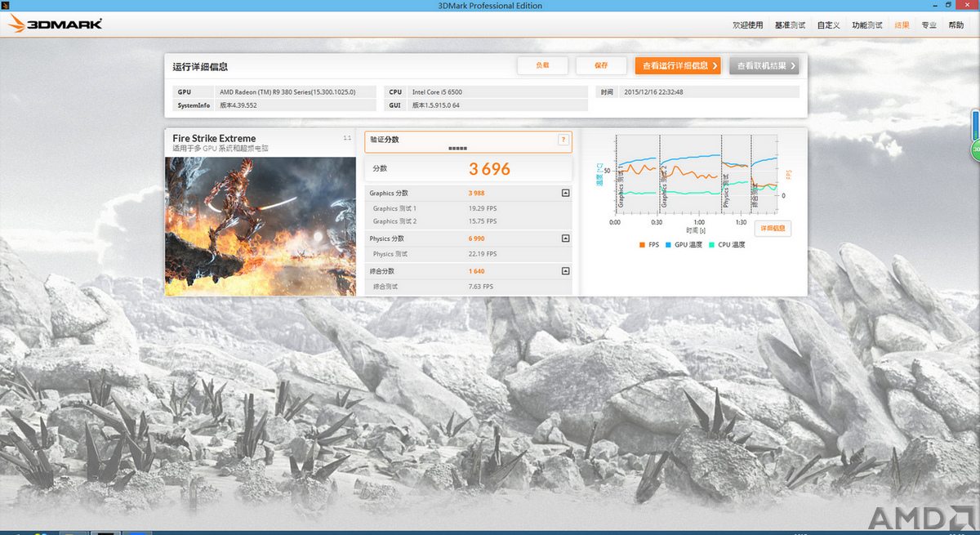Image resolution: width=980 pixels, height=535 pixels.
Task: Click the 3DMark logo
Action: click(56, 25)
